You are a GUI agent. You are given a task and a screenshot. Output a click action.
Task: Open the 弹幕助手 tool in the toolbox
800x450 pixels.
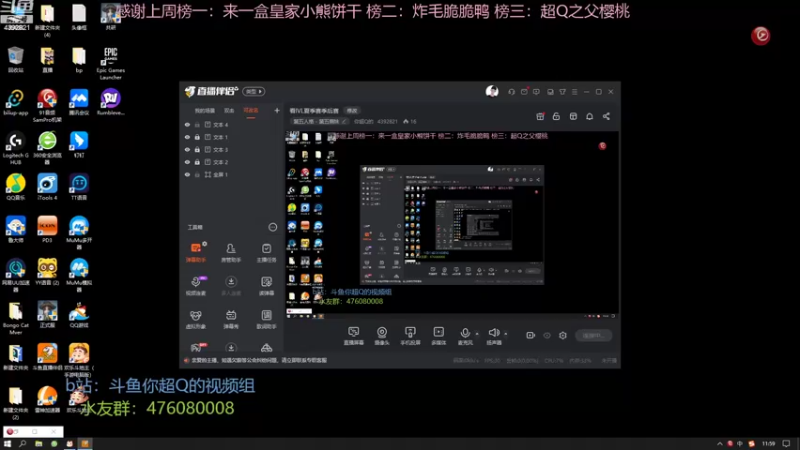point(195,252)
